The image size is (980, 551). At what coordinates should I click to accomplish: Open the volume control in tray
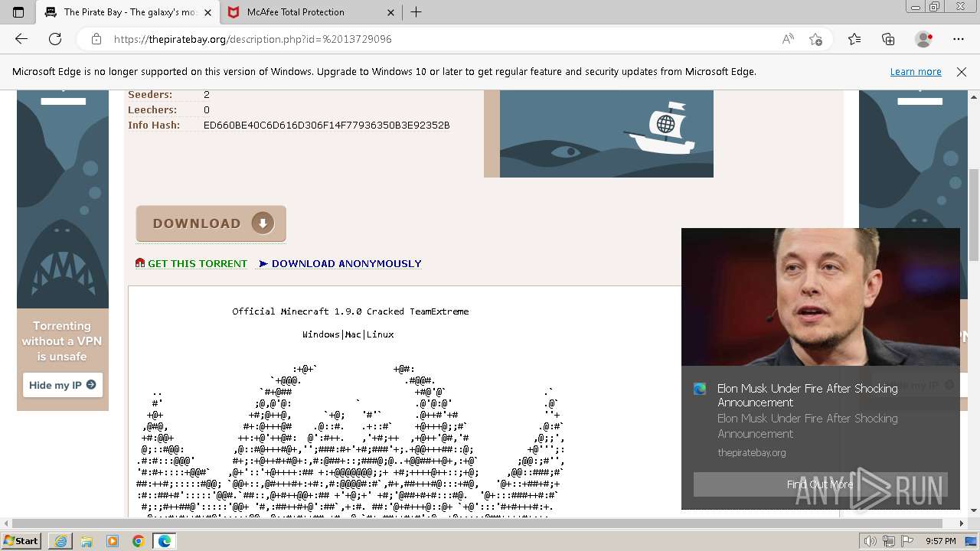(x=871, y=541)
